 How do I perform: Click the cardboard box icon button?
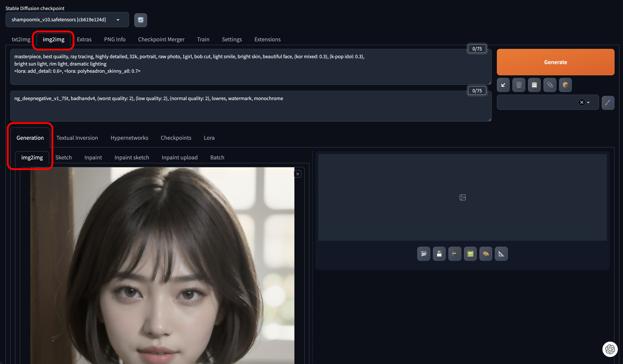coord(565,85)
